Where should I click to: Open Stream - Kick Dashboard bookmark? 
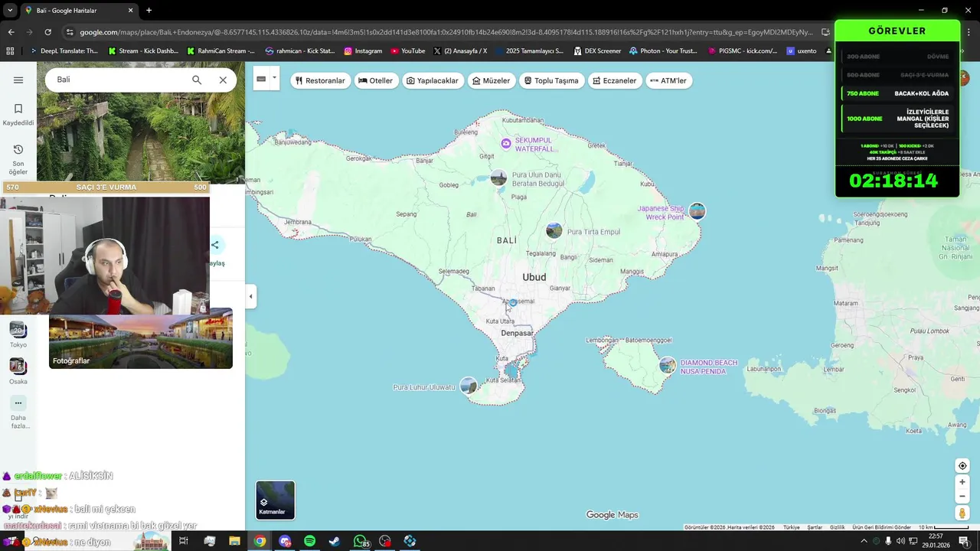tap(143, 51)
